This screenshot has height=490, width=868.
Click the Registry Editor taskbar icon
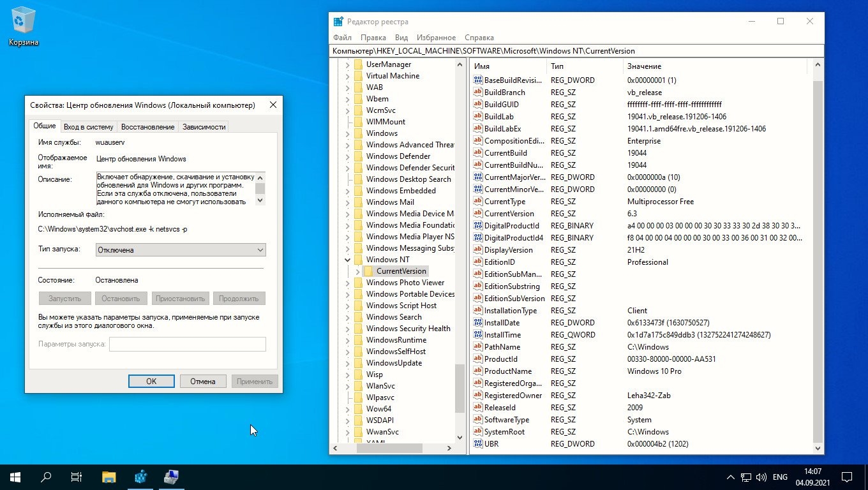click(141, 477)
